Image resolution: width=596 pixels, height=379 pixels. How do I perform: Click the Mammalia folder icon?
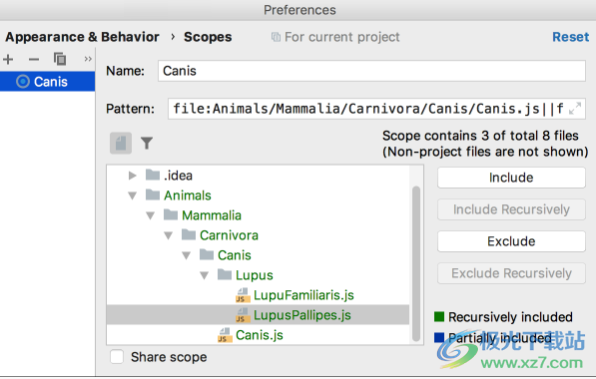171,215
